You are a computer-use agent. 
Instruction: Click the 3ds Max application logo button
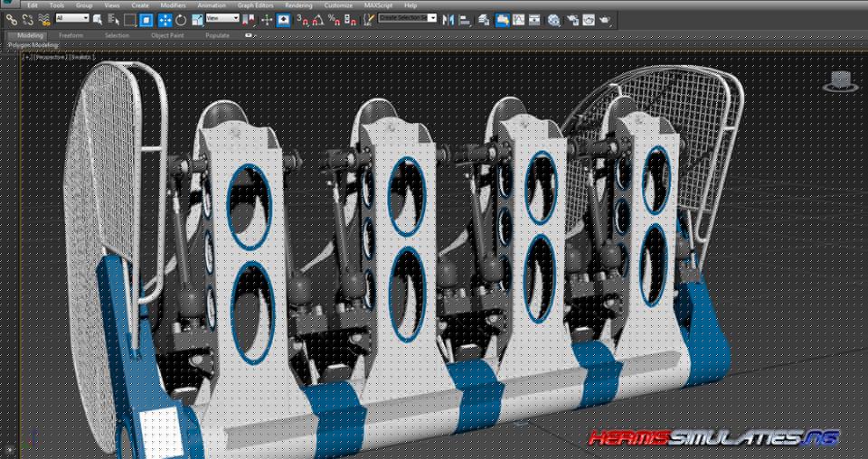(9, 4)
